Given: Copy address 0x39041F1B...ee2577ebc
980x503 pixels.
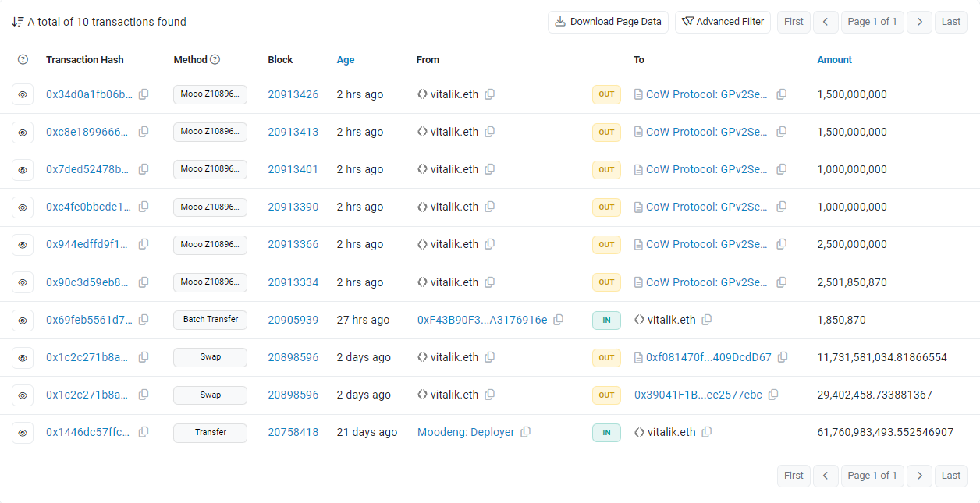Looking at the screenshot, I should (773, 395).
